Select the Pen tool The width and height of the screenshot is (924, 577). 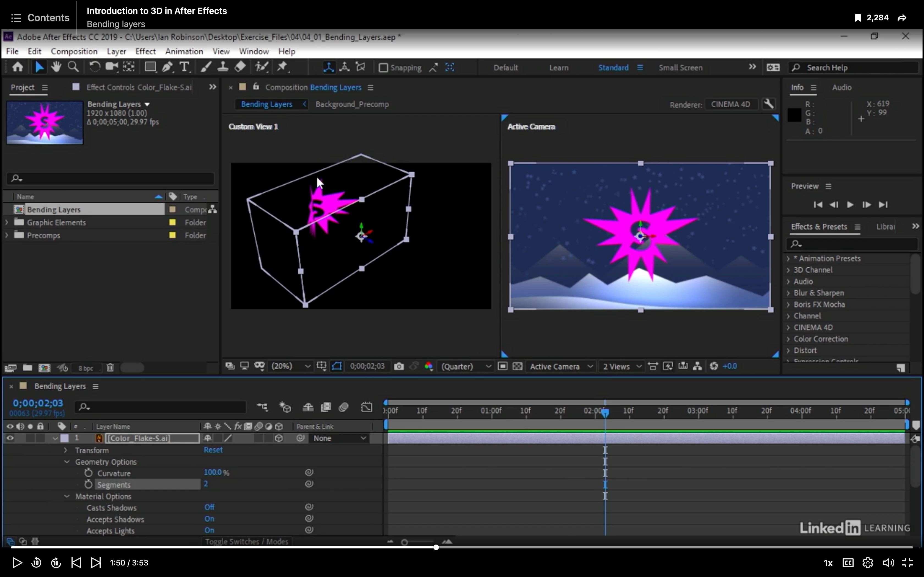coord(167,67)
